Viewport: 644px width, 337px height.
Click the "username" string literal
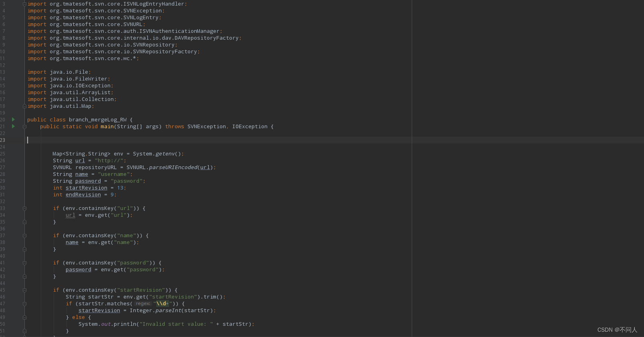click(114, 174)
